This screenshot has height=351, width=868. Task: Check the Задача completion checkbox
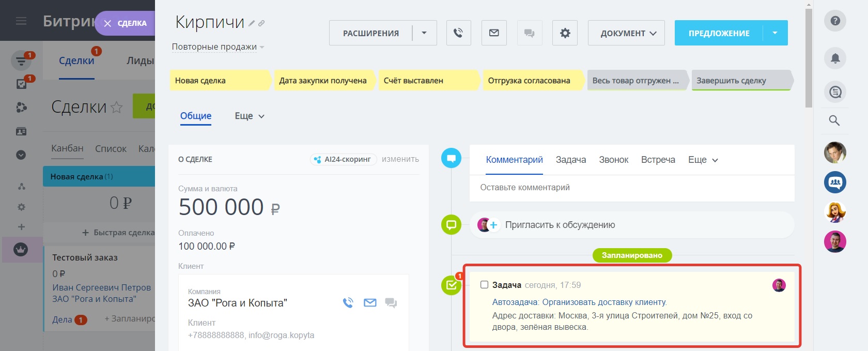[484, 285]
